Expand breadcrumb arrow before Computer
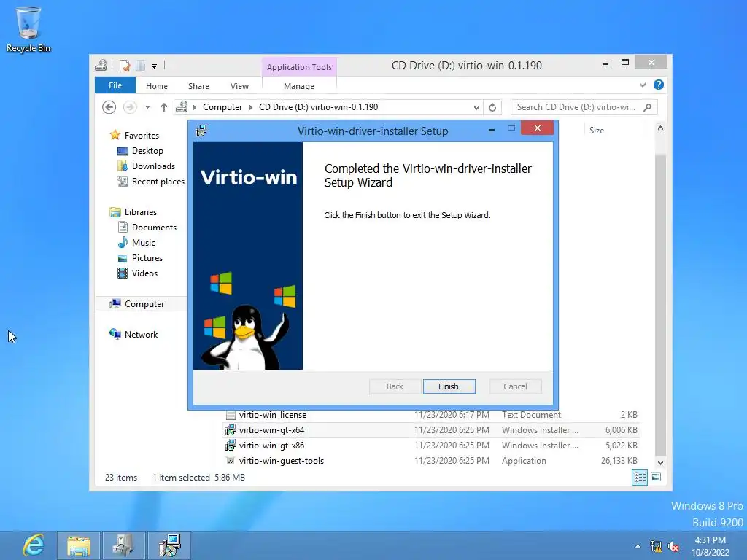Screen dimensions: 747x560 [x=194, y=107]
